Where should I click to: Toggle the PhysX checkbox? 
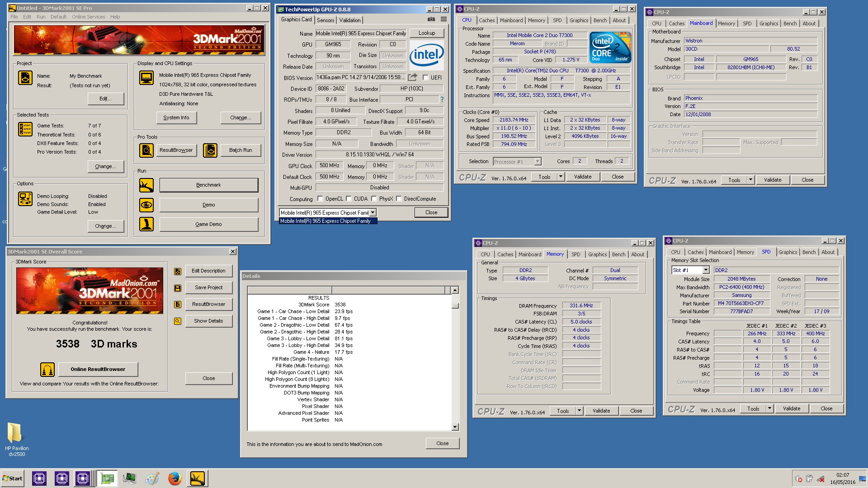pos(374,199)
